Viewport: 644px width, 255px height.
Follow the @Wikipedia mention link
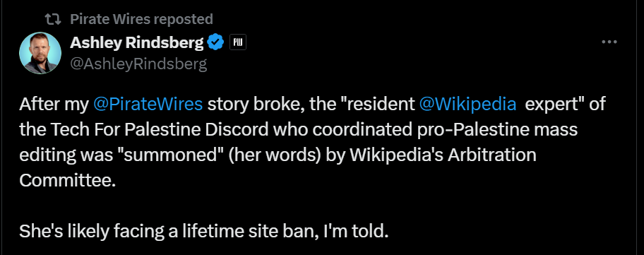[x=467, y=105]
